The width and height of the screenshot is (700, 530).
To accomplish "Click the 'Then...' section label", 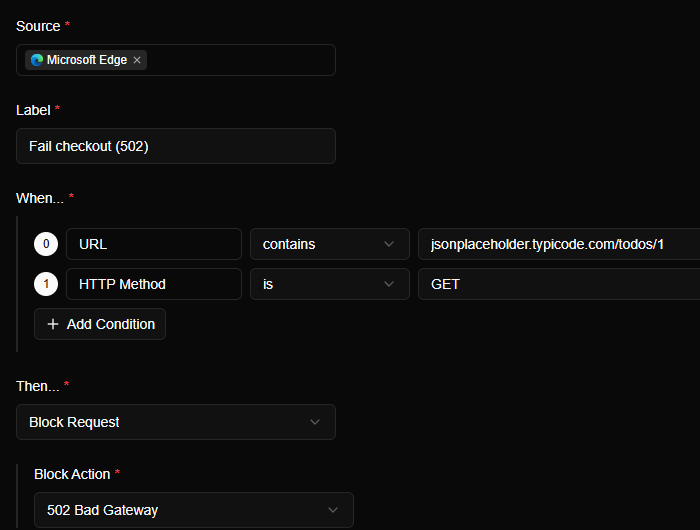I will point(38,386).
